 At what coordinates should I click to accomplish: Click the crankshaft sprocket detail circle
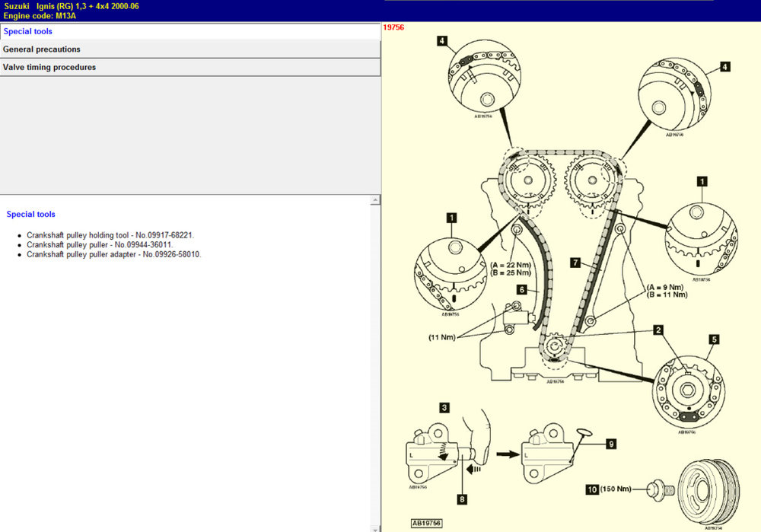689,393
